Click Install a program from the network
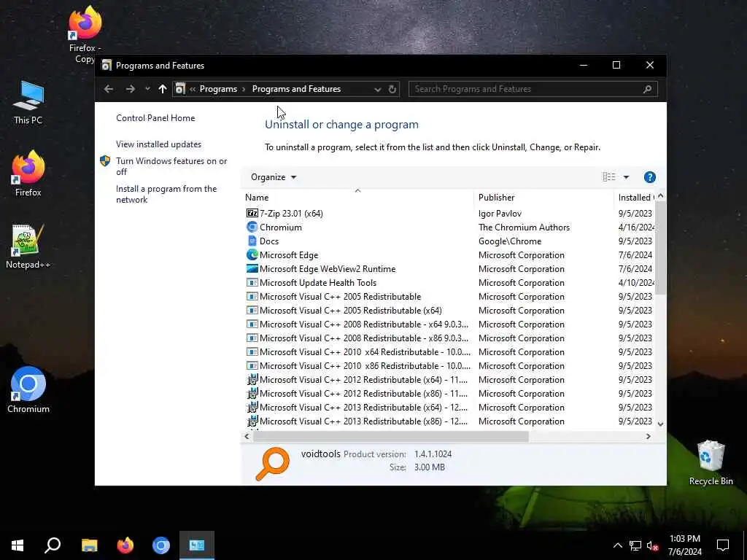This screenshot has width=747, height=560. click(166, 194)
